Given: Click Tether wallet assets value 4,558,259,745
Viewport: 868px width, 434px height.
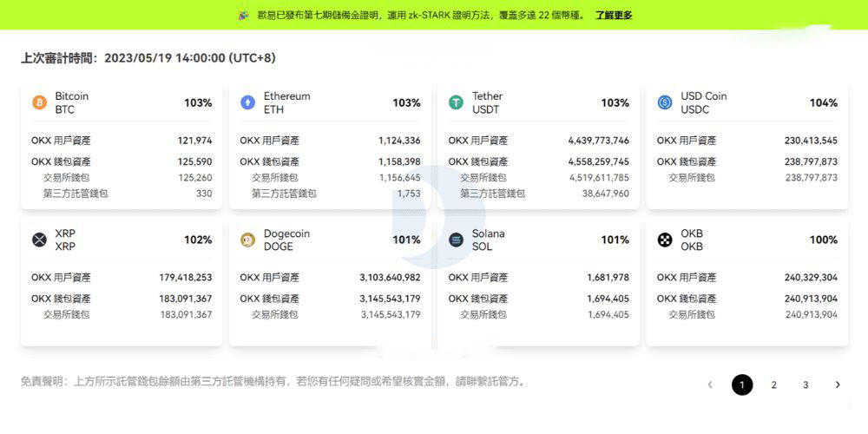Looking at the screenshot, I should pyautogui.click(x=598, y=162).
